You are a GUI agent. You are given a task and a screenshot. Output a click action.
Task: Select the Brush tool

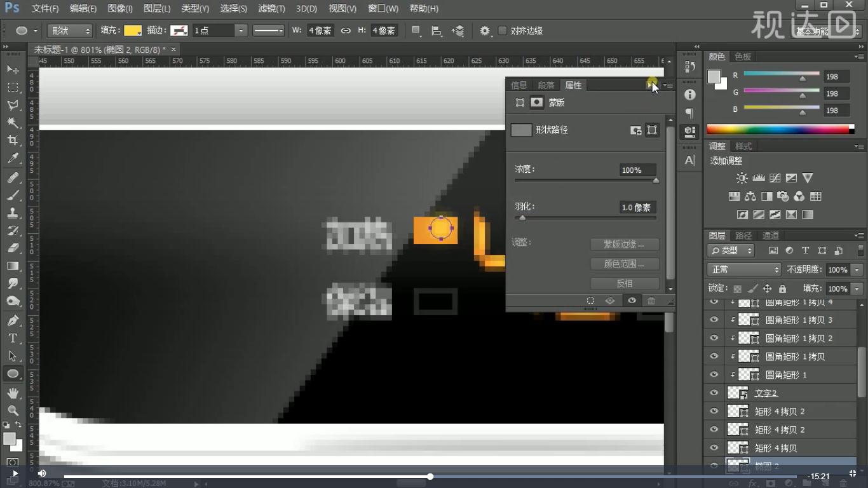[x=13, y=196]
